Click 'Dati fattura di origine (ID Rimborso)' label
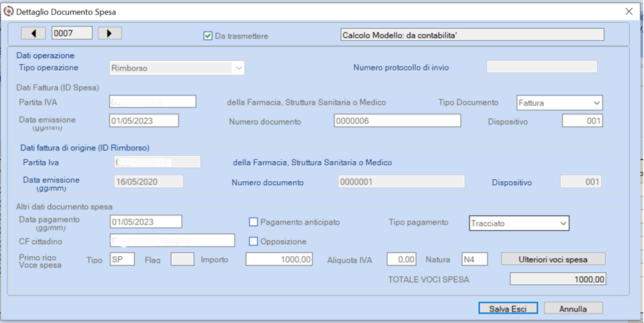644x323 pixels. 85,148
